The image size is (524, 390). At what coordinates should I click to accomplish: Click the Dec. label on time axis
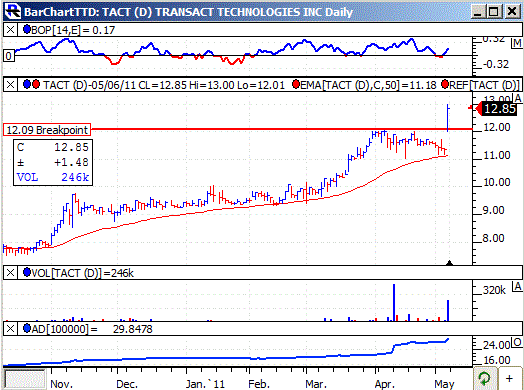coord(127,384)
